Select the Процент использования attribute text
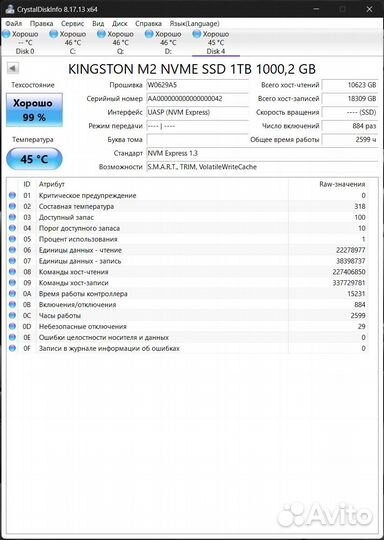Image resolution: width=384 pixels, height=540 pixels. pyautogui.click(x=78, y=239)
